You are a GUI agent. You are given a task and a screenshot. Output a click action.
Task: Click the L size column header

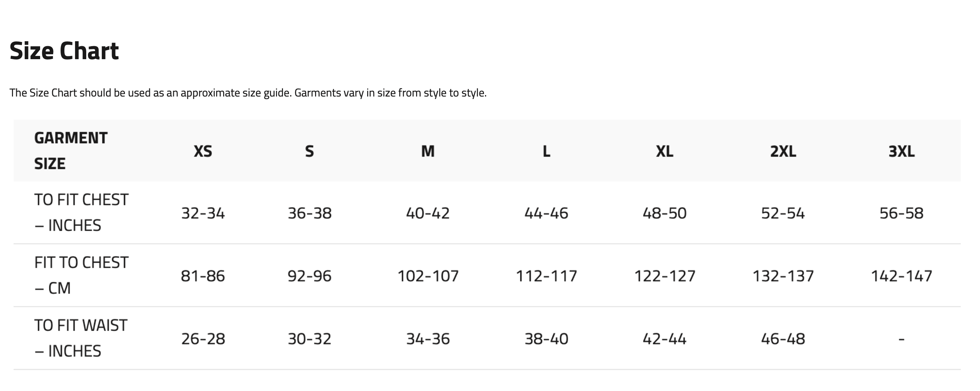click(546, 151)
